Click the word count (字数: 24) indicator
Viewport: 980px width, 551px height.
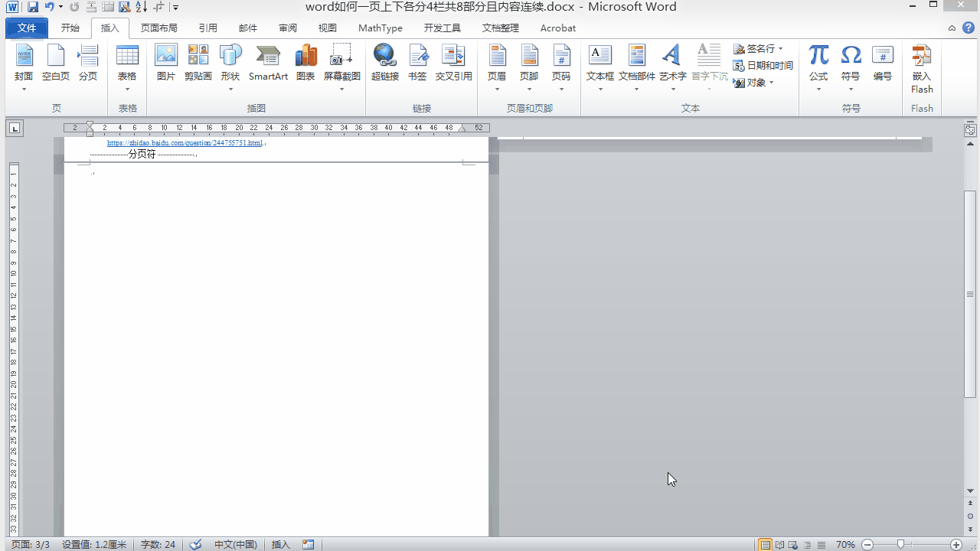tap(158, 545)
